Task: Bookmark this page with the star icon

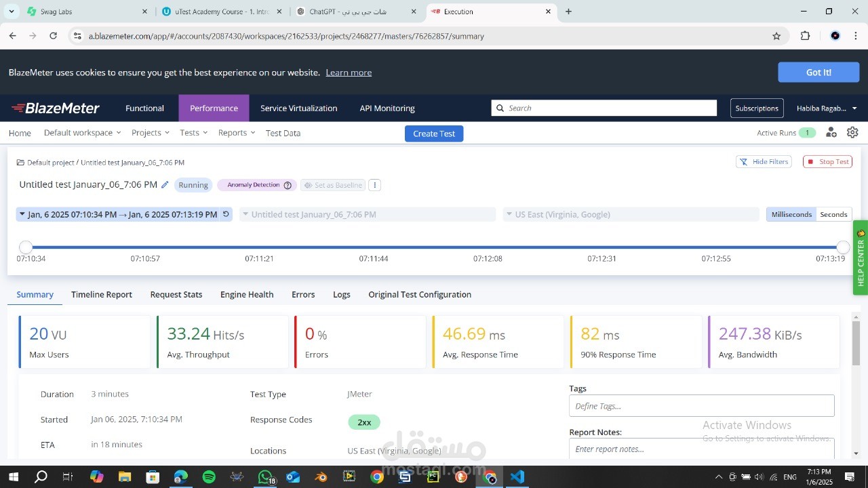Action: [x=776, y=36]
